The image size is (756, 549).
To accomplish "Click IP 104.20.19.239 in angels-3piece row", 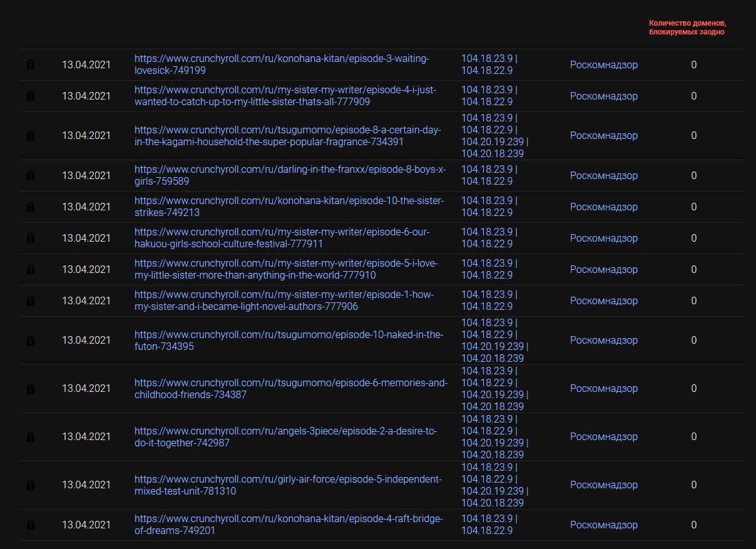I will 492,443.
